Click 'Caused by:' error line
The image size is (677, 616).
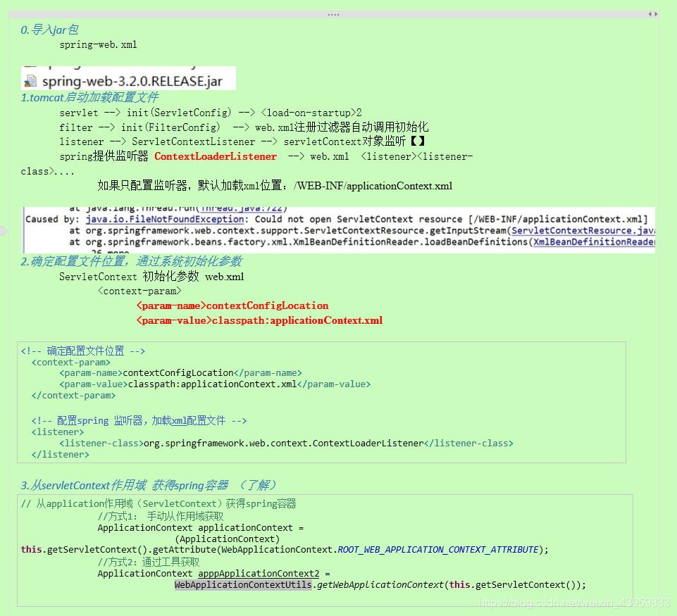tap(337, 219)
